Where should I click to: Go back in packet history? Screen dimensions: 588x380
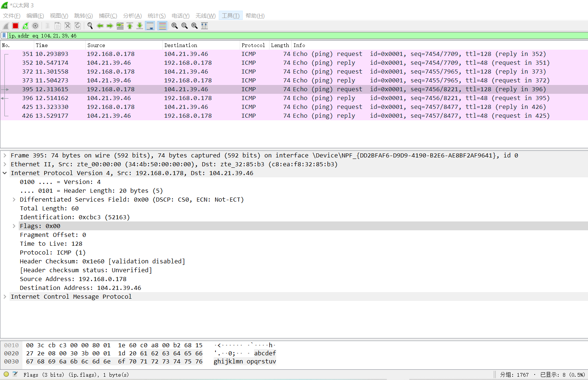(x=100, y=26)
